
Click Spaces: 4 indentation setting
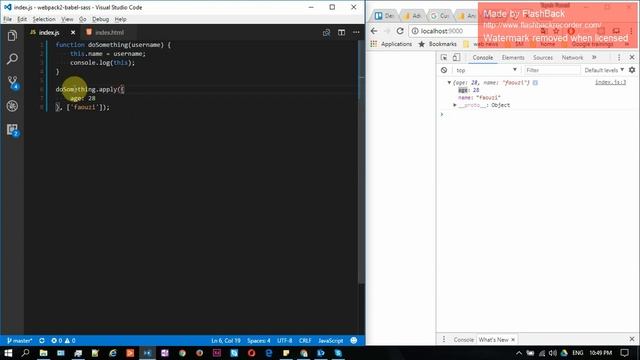[x=259, y=340]
